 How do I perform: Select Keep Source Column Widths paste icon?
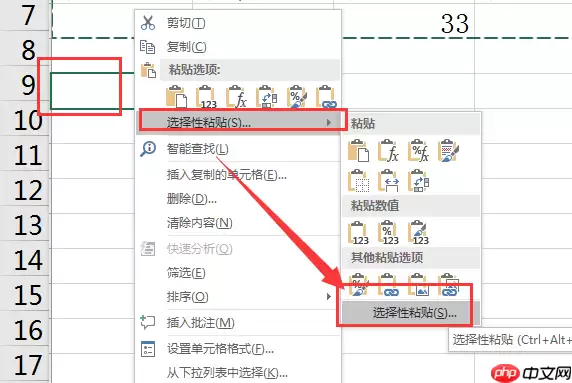388,181
